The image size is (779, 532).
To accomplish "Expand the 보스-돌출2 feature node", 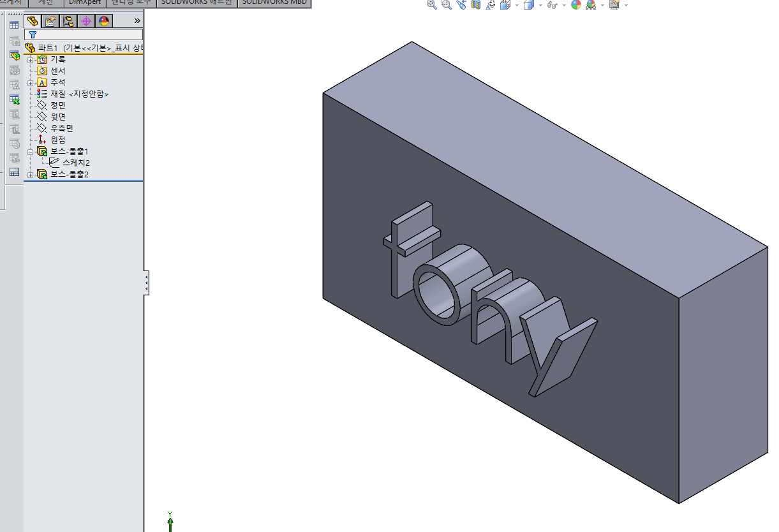I will (31, 173).
